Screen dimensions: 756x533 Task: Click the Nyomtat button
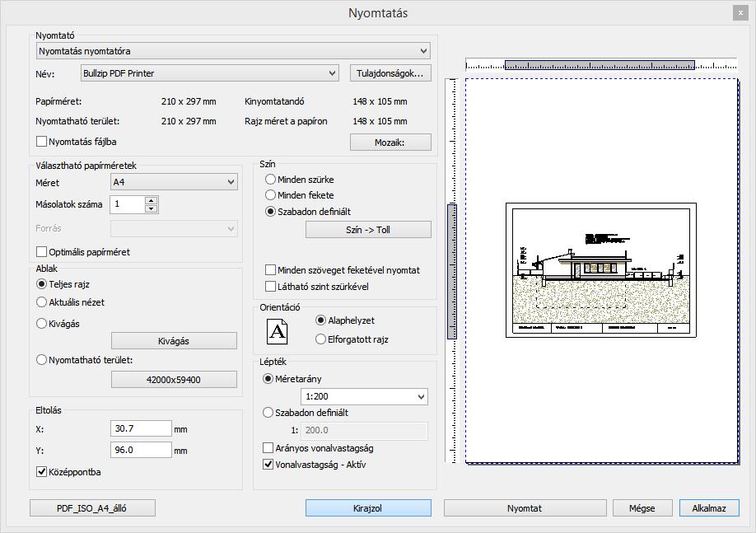pyautogui.click(x=525, y=508)
